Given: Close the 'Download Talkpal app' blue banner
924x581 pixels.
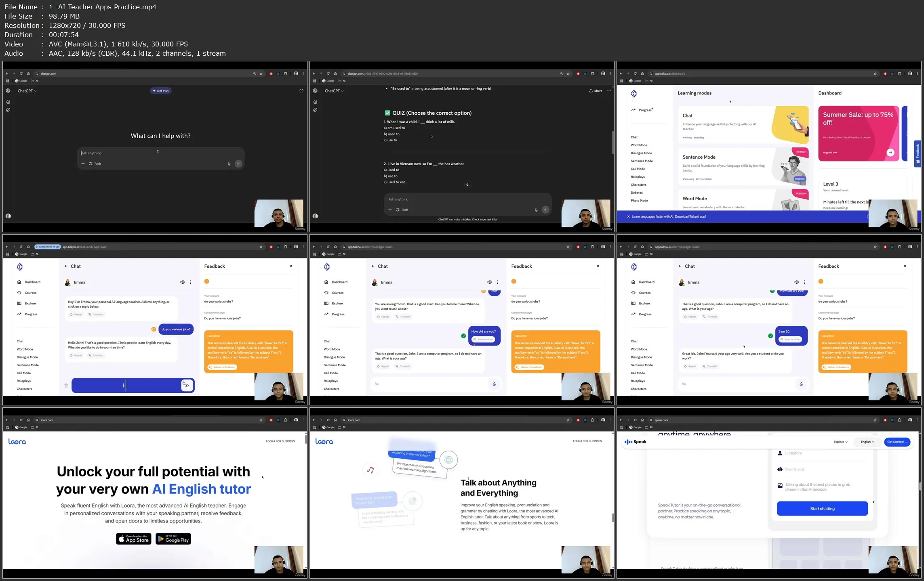Looking at the screenshot, I should (628, 217).
